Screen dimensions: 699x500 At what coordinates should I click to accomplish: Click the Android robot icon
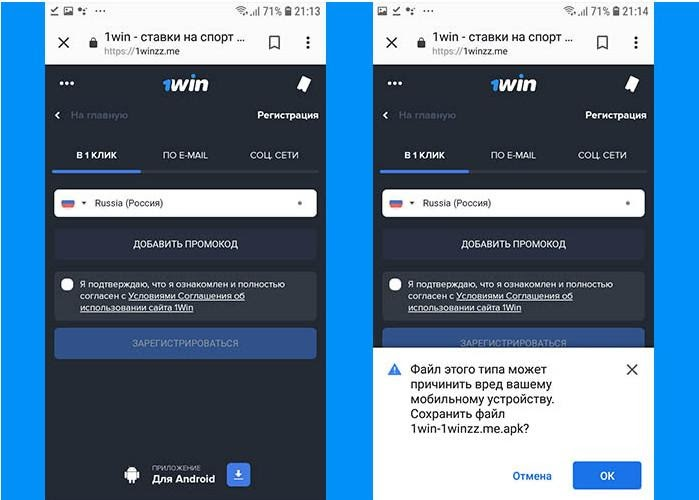coord(132,475)
